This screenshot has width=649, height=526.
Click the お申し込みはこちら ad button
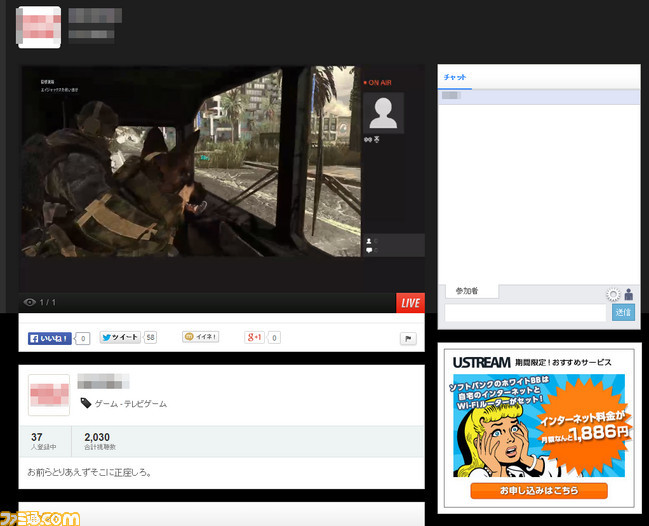point(539,490)
